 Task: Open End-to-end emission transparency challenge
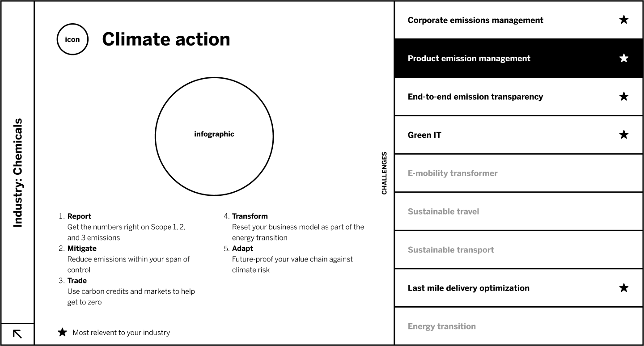[x=475, y=97]
